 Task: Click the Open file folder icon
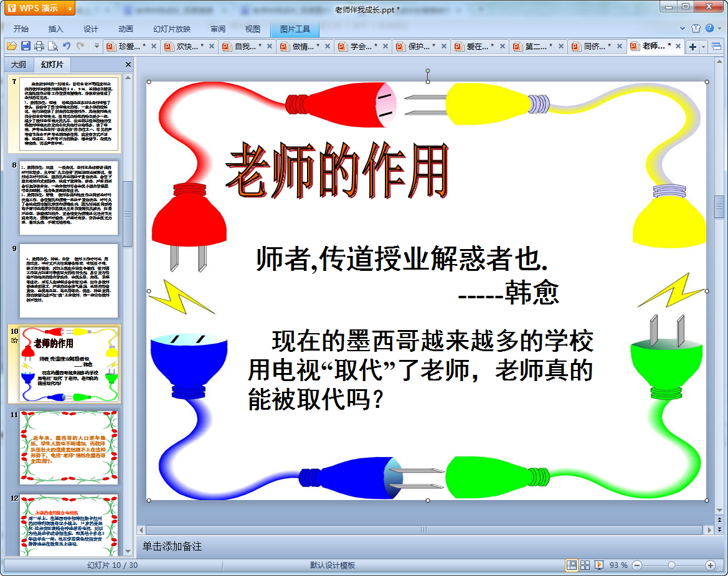(x=12, y=46)
